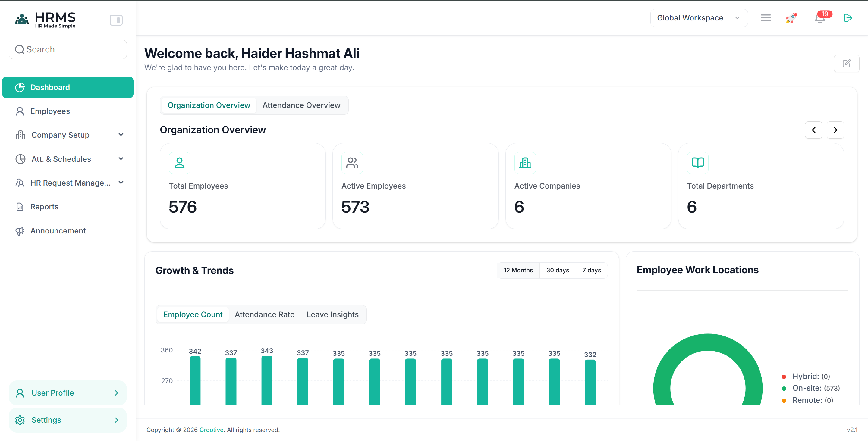Open the Employees page
This screenshot has height=441, width=868.
(x=68, y=111)
